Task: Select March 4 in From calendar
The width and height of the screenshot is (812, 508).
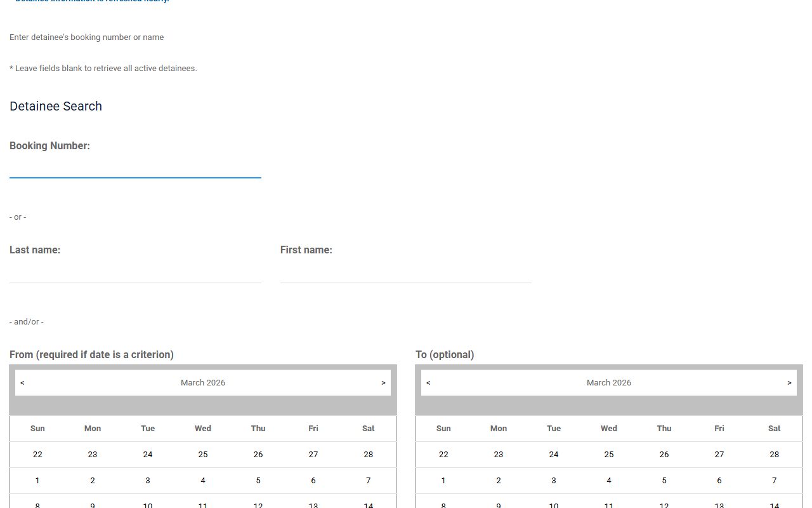Action: coord(203,481)
